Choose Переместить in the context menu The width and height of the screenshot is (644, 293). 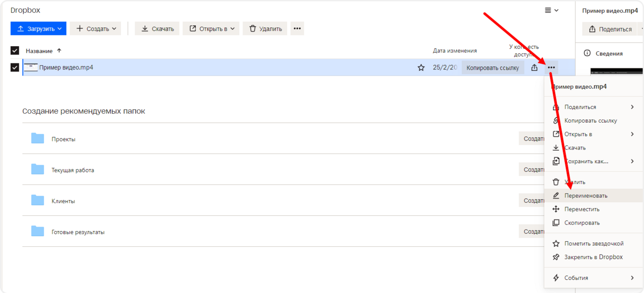coord(593,209)
